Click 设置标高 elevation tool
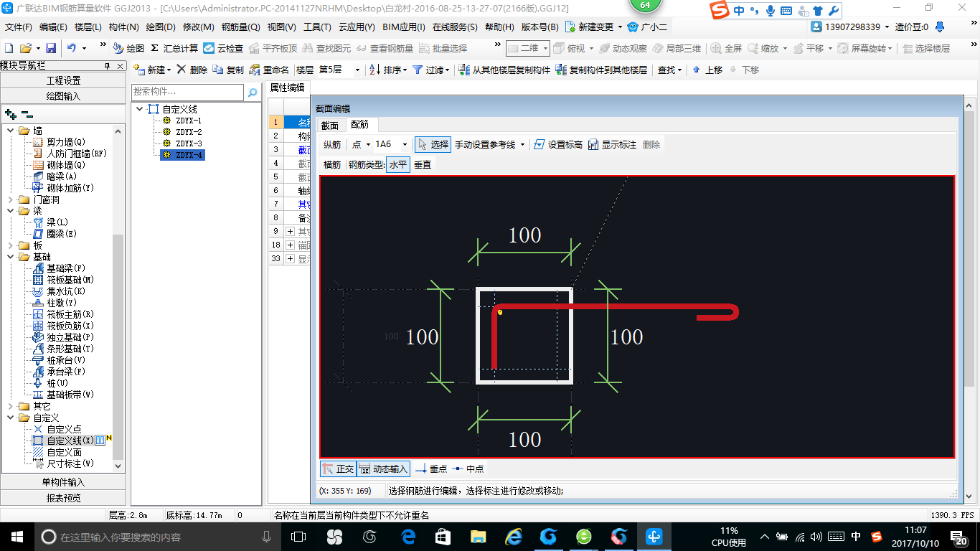This screenshot has height=551, width=980. [558, 144]
